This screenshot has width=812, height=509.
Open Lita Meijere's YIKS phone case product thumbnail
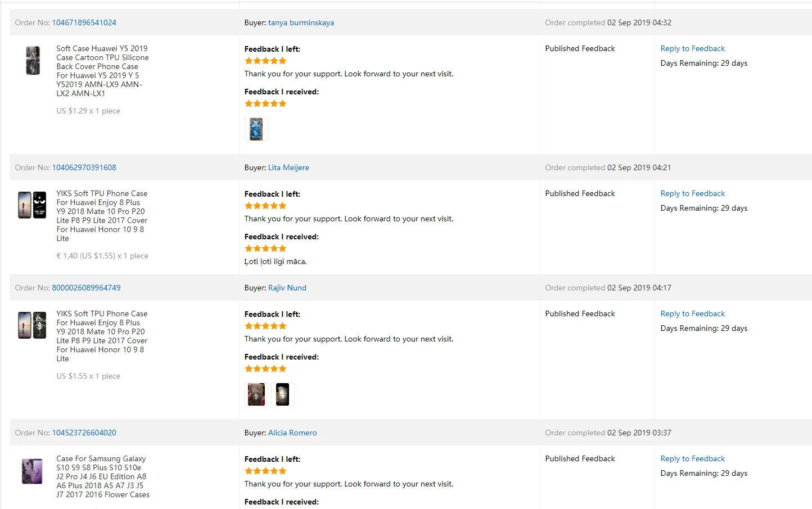pos(32,204)
